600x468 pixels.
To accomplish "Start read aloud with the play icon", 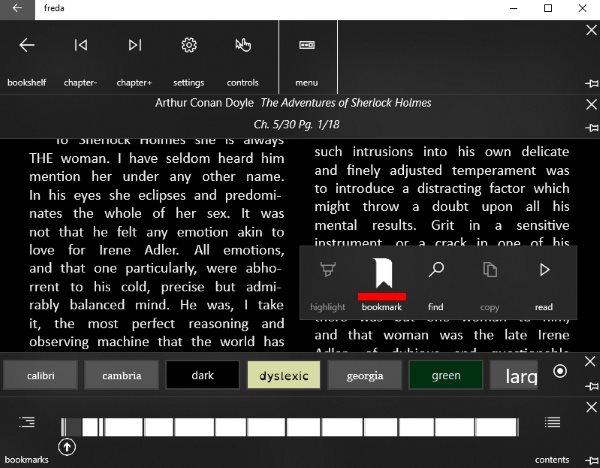I will click(544, 270).
